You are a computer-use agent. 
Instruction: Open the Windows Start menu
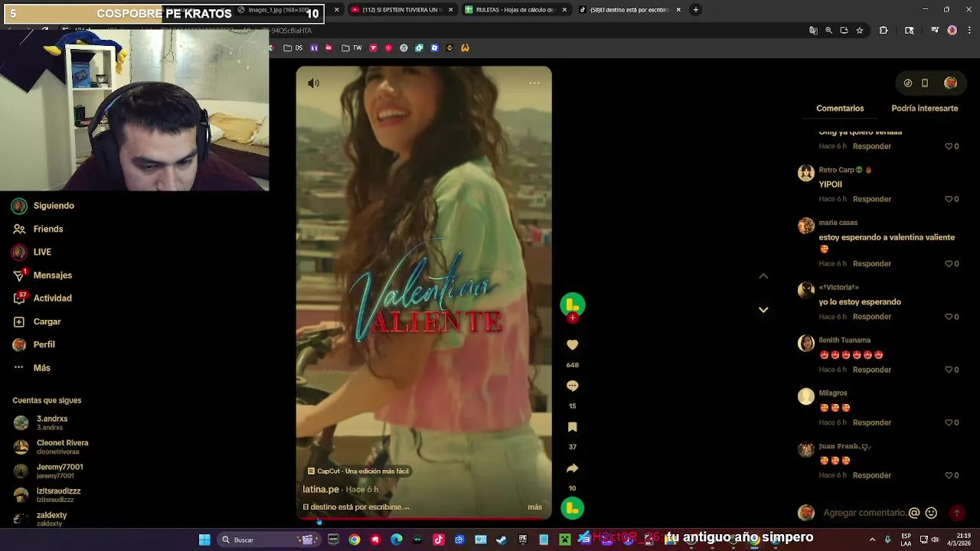tap(204, 540)
